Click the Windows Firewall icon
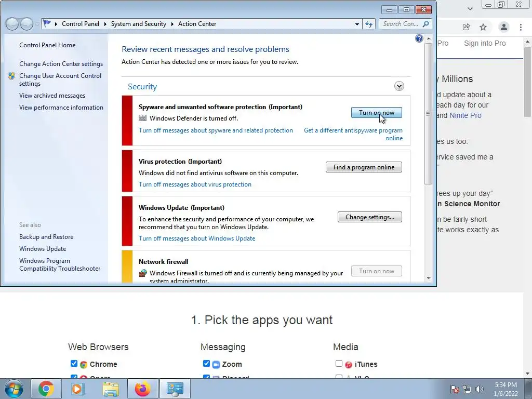 (x=143, y=273)
